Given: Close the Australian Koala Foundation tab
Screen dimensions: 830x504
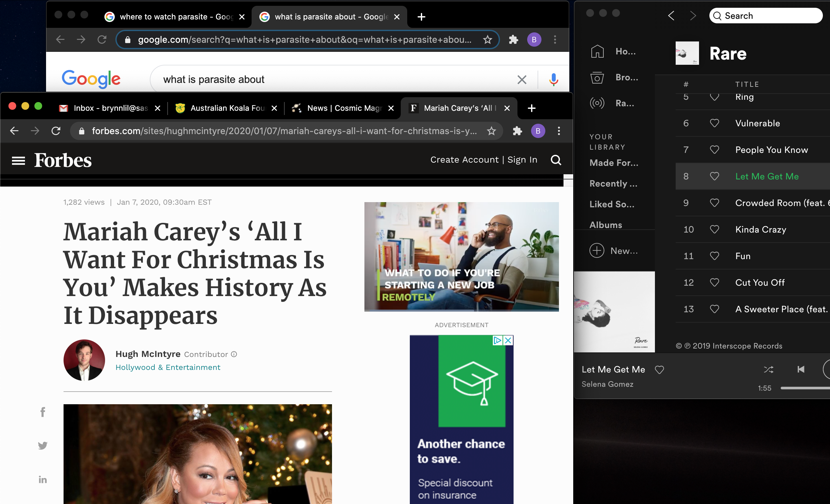Looking at the screenshot, I should pos(274,108).
